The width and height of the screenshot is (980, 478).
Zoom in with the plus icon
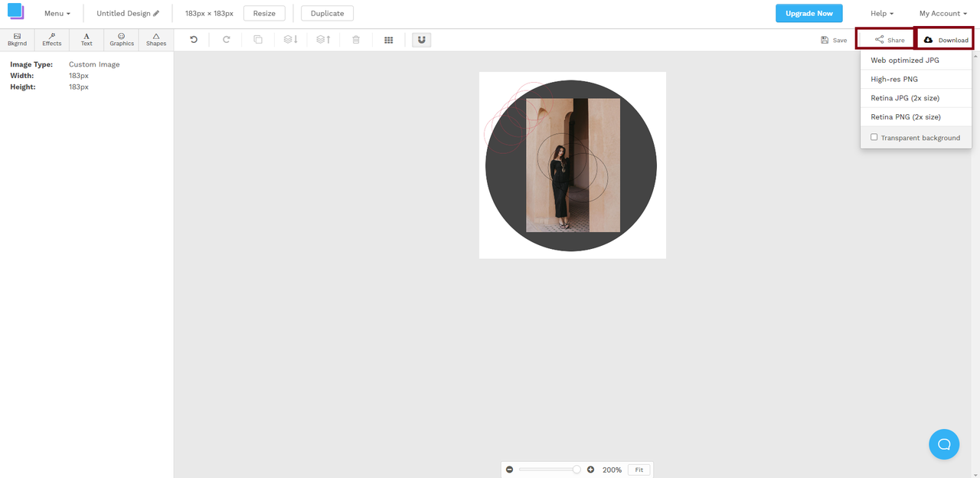pyautogui.click(x=590, y=470)
